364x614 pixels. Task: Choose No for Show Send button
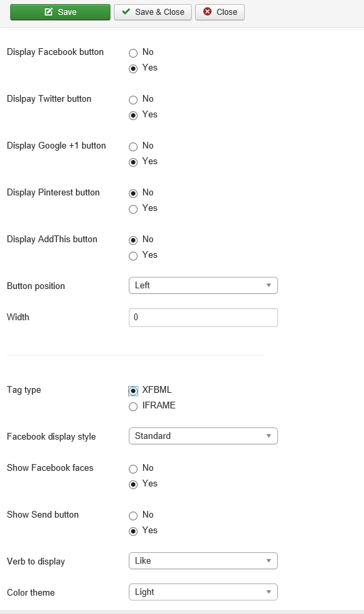pyautogui.click(x=133, y=516)
